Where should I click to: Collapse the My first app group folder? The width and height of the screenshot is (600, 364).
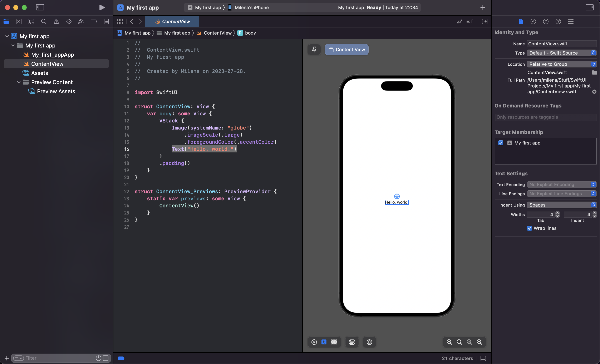[13, 45]
